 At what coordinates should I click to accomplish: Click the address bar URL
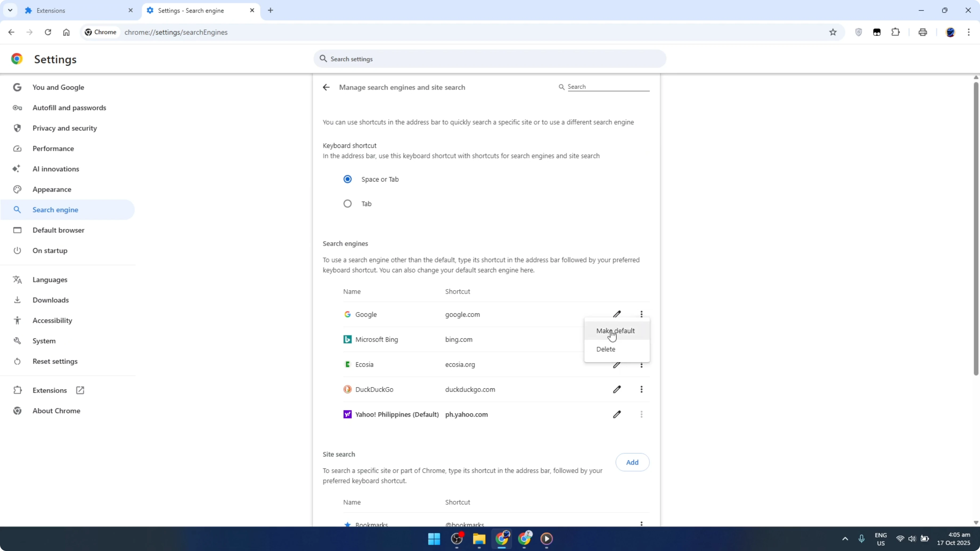point(176,32)
